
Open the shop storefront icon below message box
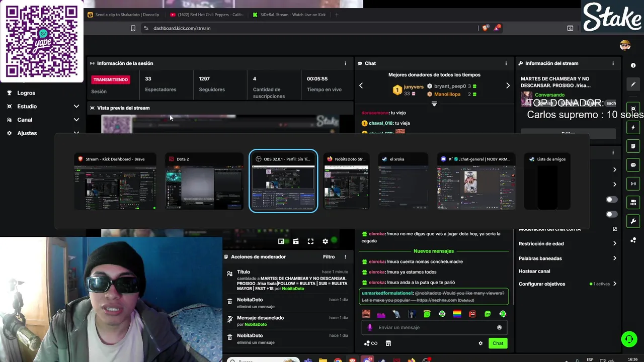388,343
